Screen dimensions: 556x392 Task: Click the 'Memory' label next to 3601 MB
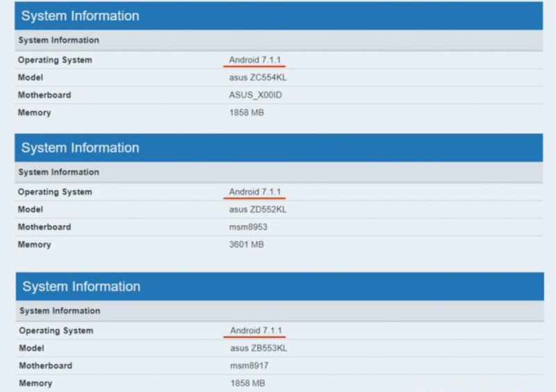[x=34, y=245]
